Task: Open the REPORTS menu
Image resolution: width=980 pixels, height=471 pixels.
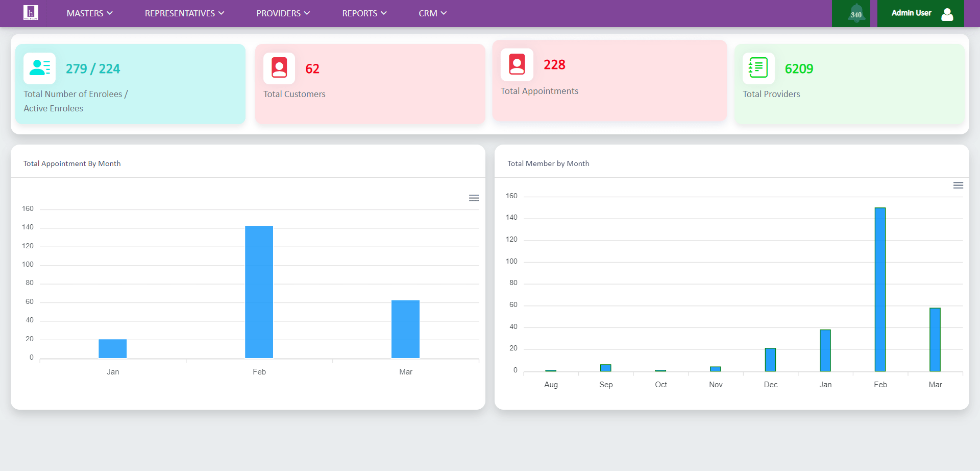Action: (364, 13)
